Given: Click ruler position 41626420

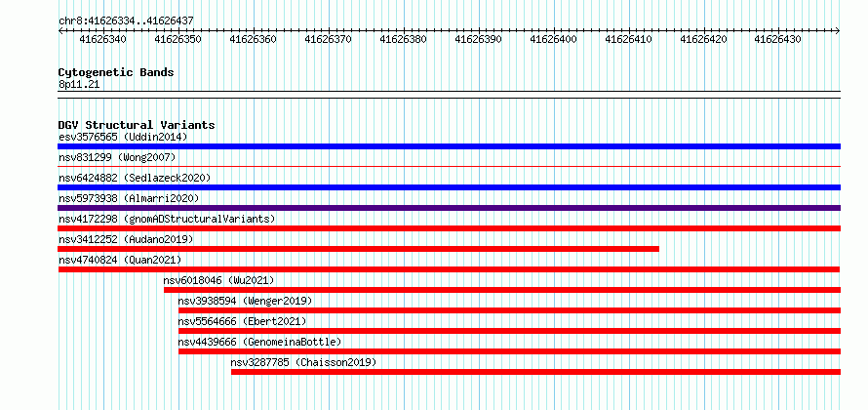Looking at the screenshot, I should tap(703, 39).
